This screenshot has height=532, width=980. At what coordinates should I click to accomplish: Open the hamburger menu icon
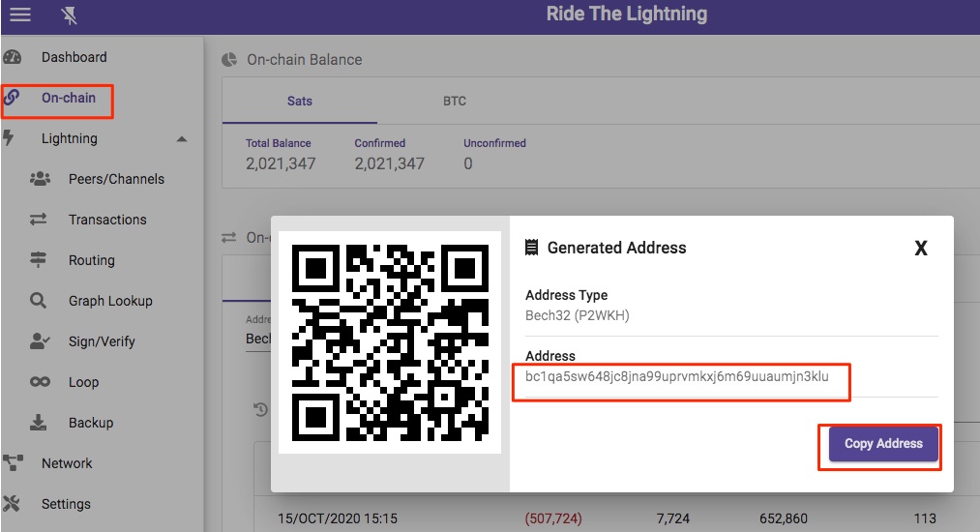(x=20, y=14)
